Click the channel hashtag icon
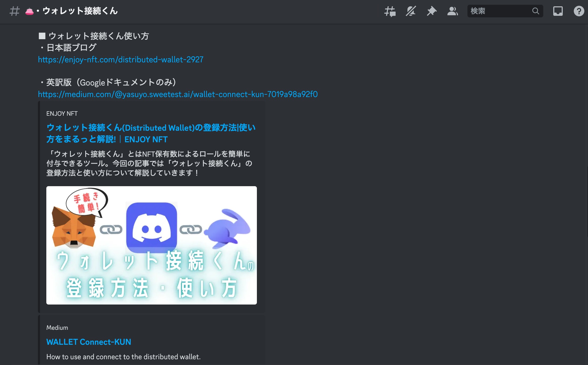 pos(14,11)
